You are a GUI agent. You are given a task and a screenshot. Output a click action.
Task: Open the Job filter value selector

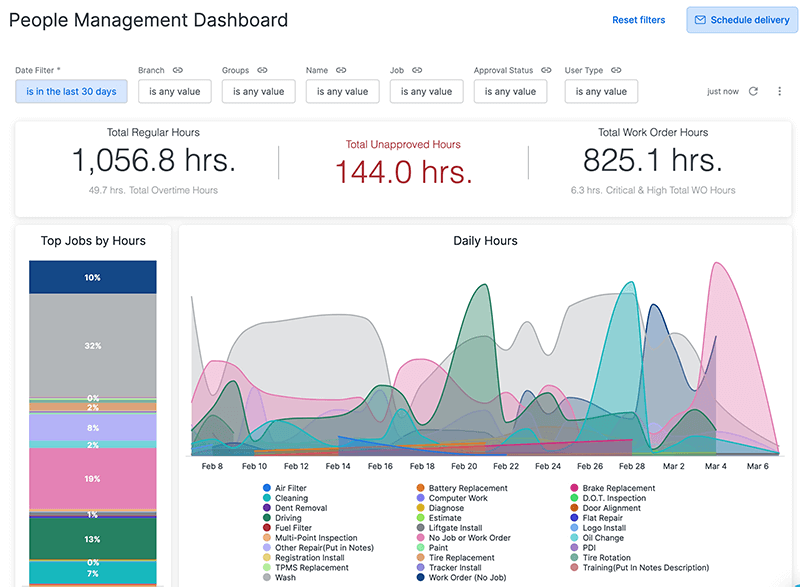[x=427, y=91]
